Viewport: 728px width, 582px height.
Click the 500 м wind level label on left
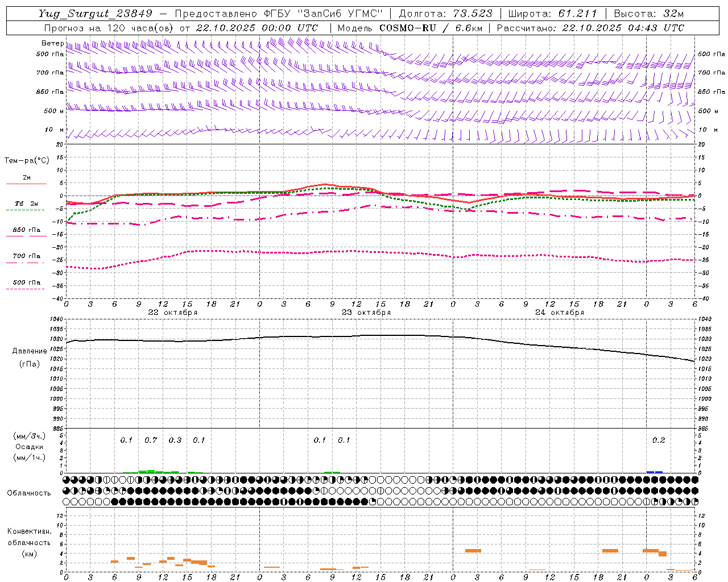pos(54,111)
